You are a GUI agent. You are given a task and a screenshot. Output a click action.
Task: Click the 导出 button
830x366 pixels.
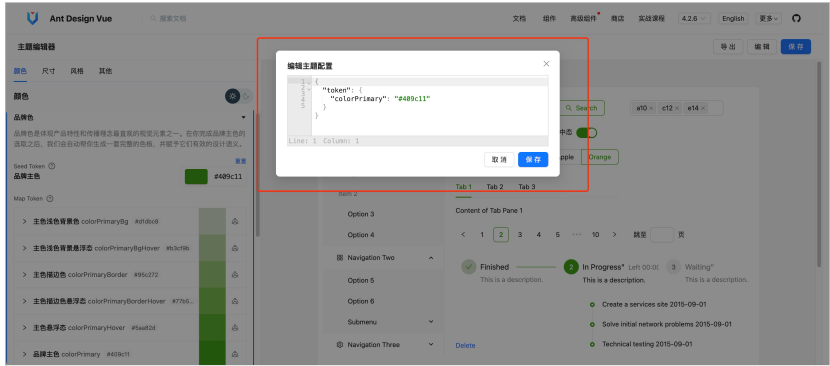coord(728,47)
